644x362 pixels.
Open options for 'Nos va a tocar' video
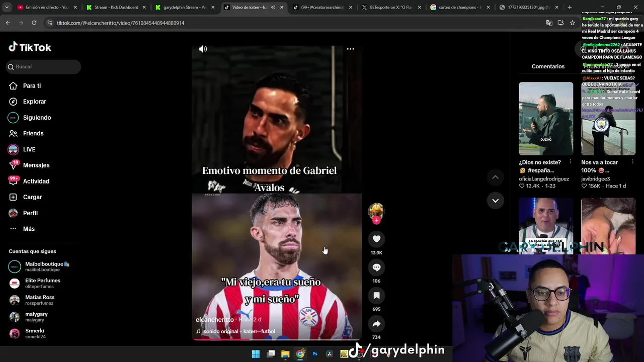click(x=632, y=162)
